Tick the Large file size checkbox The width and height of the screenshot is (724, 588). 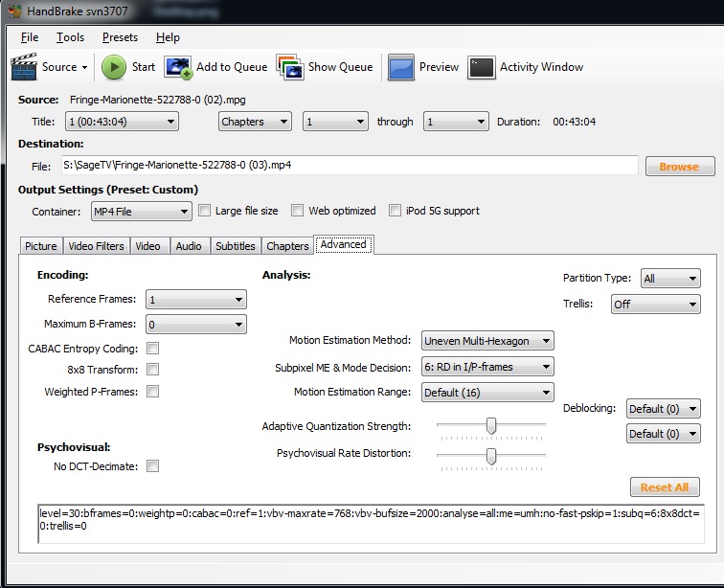pos(204,211)
